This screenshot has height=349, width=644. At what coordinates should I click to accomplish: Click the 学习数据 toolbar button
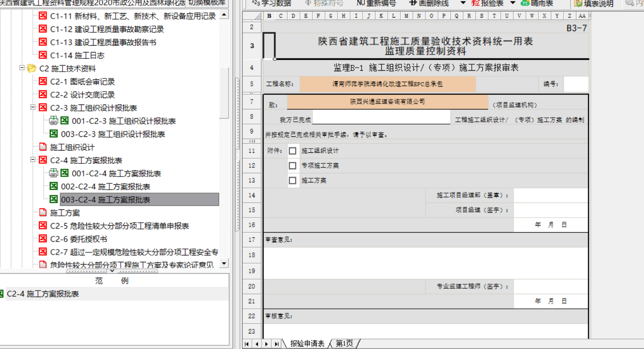click(x=274, y=3)
